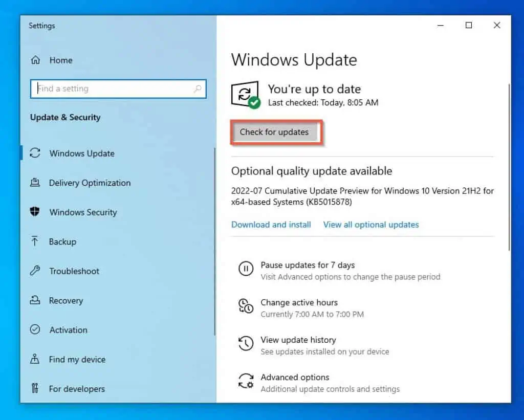Open Change active hours
The image size is (524, 420).
pyautogui.click(x=299, y=302)
